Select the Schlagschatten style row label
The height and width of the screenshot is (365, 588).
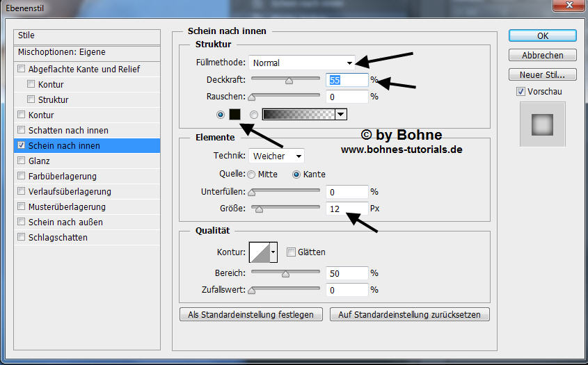[58, 238]
